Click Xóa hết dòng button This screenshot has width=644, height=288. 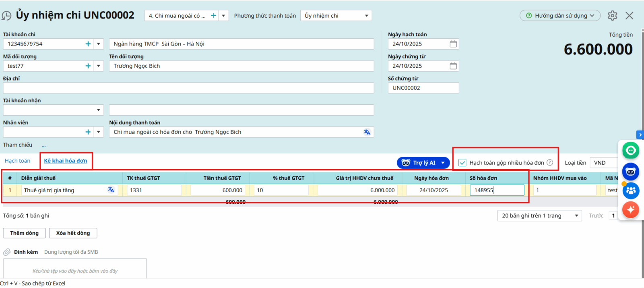coord(73,233)
